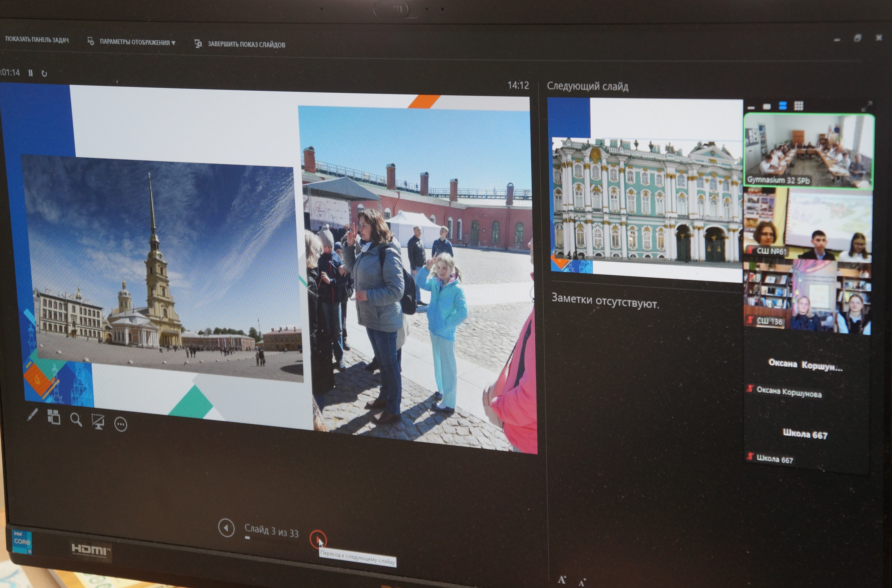Toggle black screen slide show icon
This screenshot has height=588, width=892.
pos(98,422)
